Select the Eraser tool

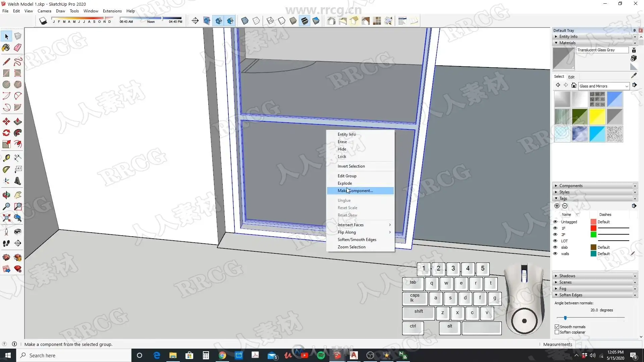pyautogui.click(x=18, y=48)
